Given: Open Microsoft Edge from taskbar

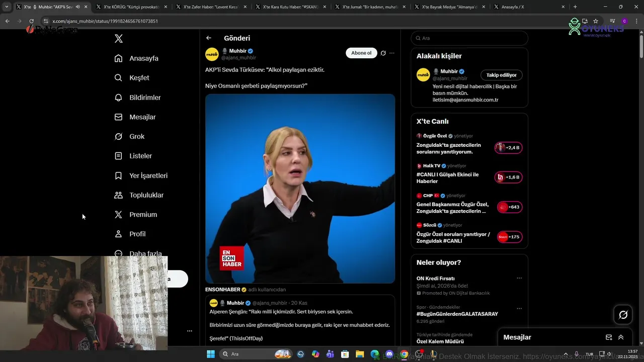Looking at the screenshot, I should click(375, 354).
